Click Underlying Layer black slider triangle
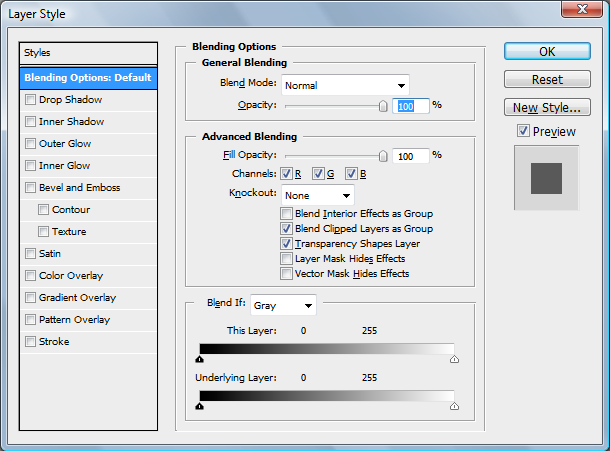This screenshot has width=610, height=451. (x=200, y=406)
